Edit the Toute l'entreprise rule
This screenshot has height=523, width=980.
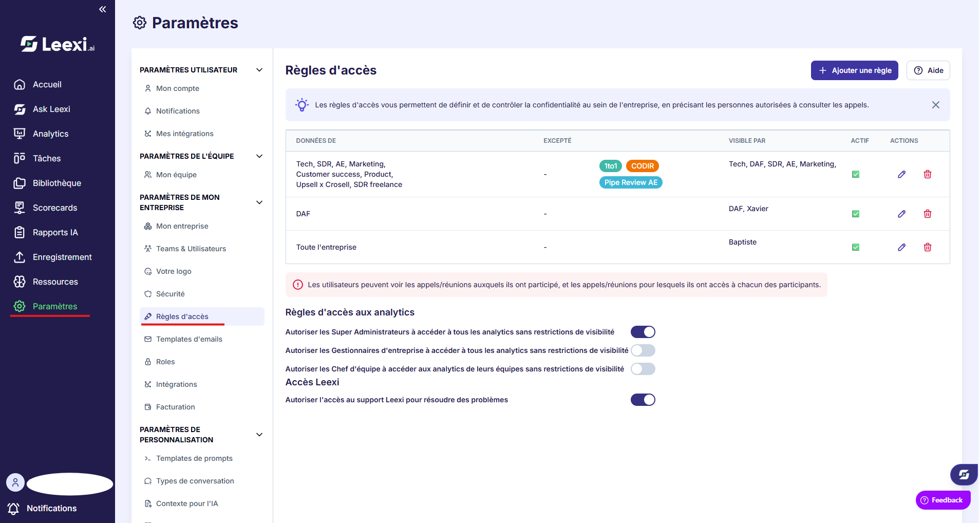tap(901, 247)
